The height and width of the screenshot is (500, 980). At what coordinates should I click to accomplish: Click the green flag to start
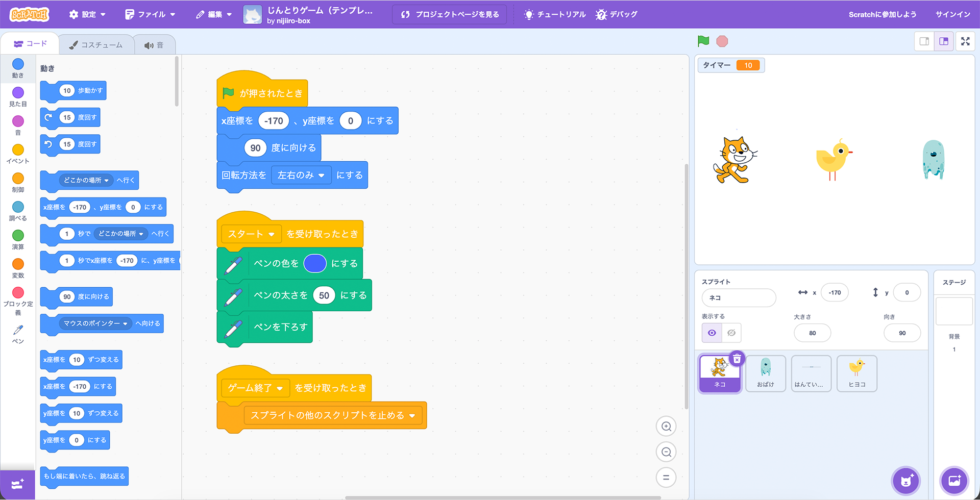(x=703, y=41)
